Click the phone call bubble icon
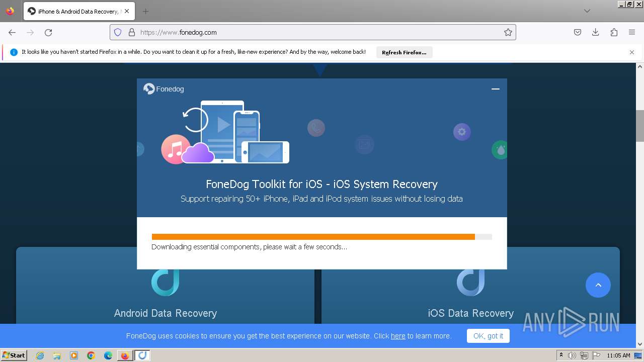The height and width of the screenshot is (362, 644). coord(316,128)
